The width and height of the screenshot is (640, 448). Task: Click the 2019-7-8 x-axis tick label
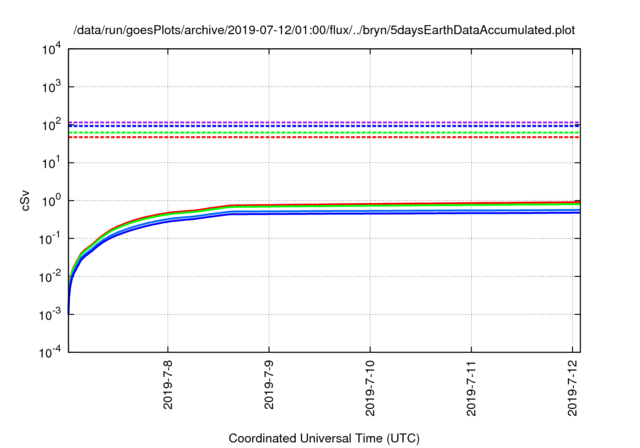(168, 384)
